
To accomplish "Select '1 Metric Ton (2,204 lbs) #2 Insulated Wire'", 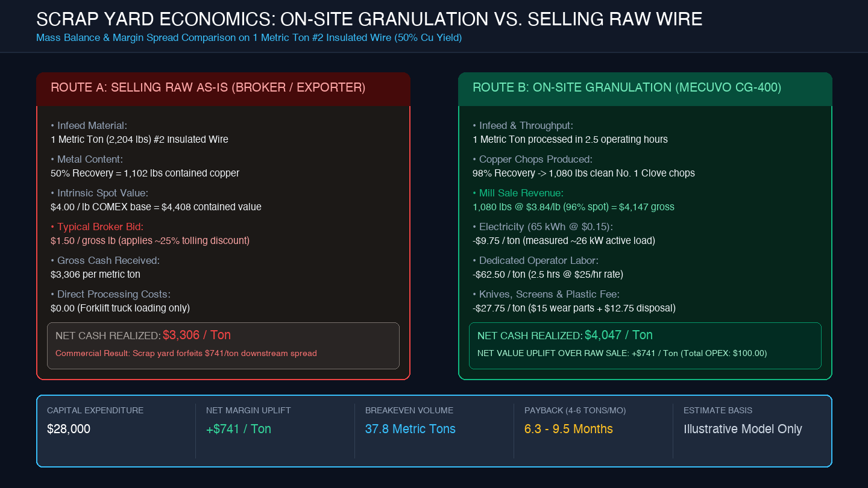I will click(139, 139).
